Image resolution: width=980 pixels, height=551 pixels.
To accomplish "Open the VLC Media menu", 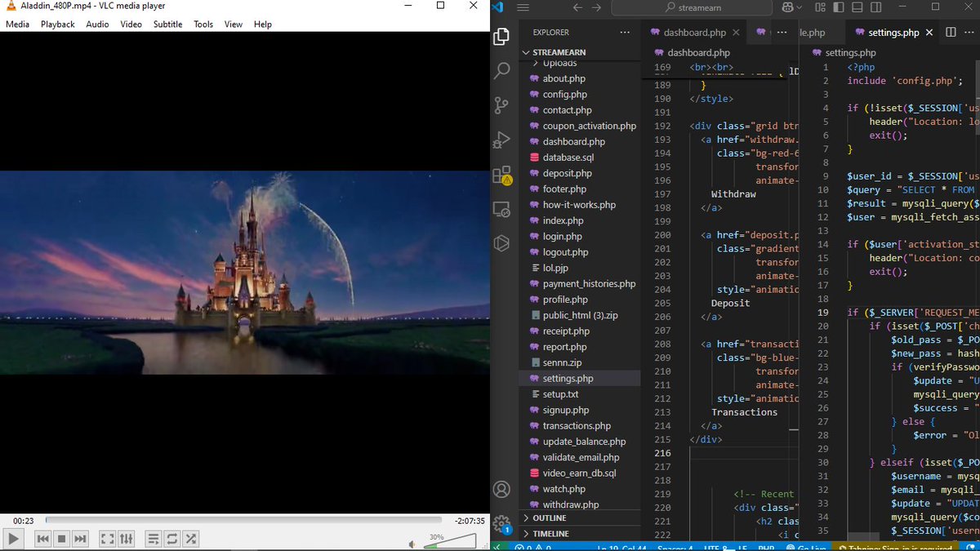I will coord(17,24).
